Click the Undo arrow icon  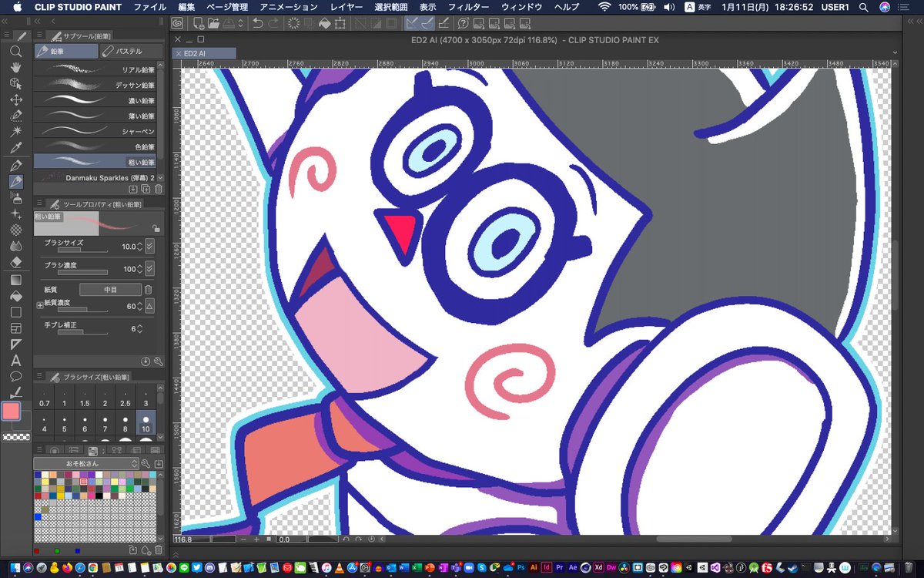pyautogui.click(x=259, y=23)
